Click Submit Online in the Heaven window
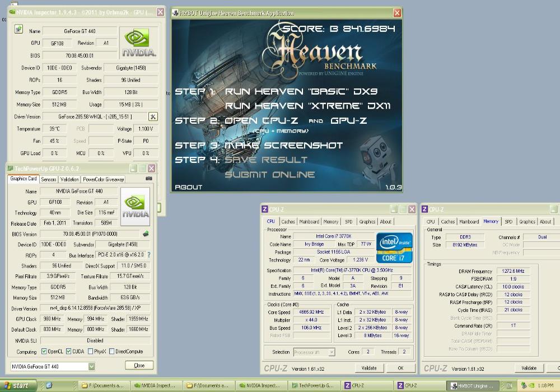This screenshot has height=392, width=560. (x=270, y=174)
